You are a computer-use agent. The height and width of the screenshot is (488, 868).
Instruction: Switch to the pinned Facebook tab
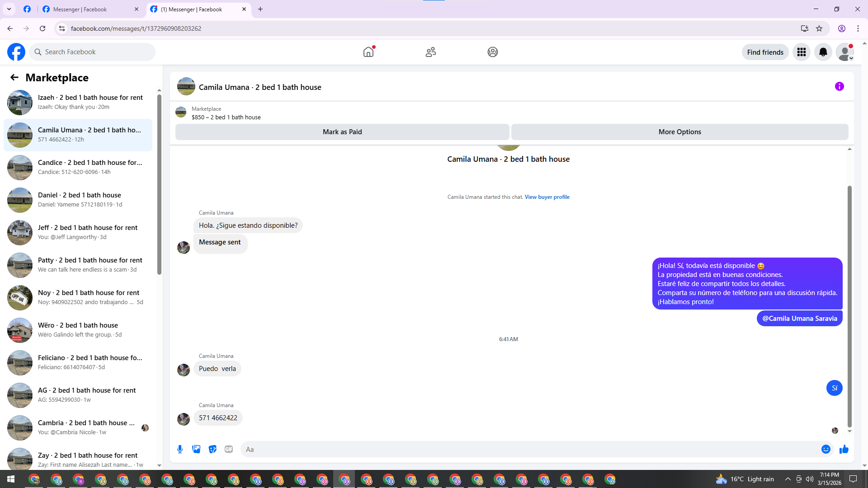click(x=27, y=9)
